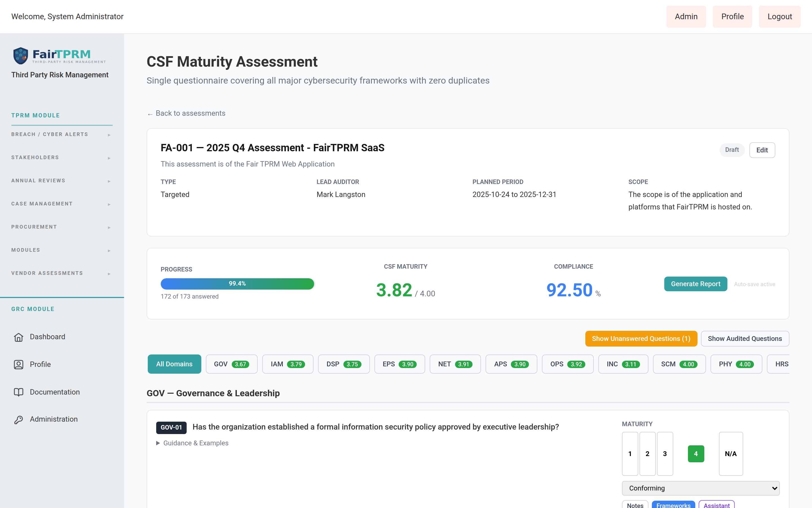This screenshot has width=812, height=508.
Task: Open Documentation from the sidebar
Action: click(55, 392)
